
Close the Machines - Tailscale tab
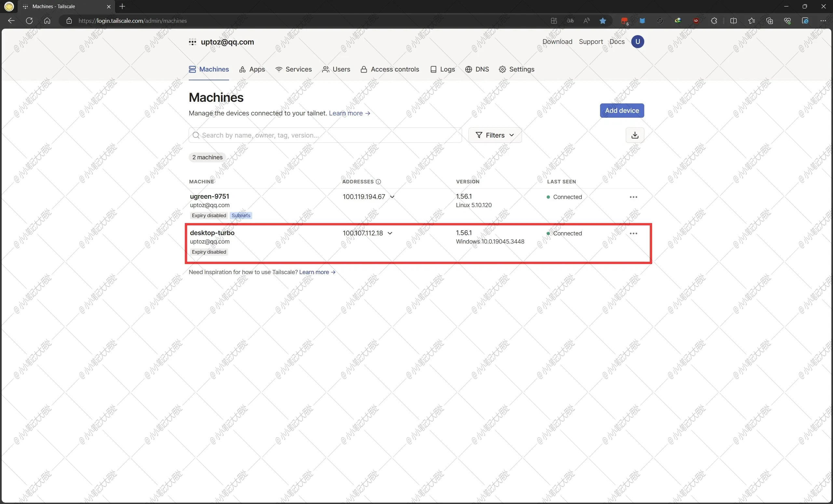(x=109, y=7)
